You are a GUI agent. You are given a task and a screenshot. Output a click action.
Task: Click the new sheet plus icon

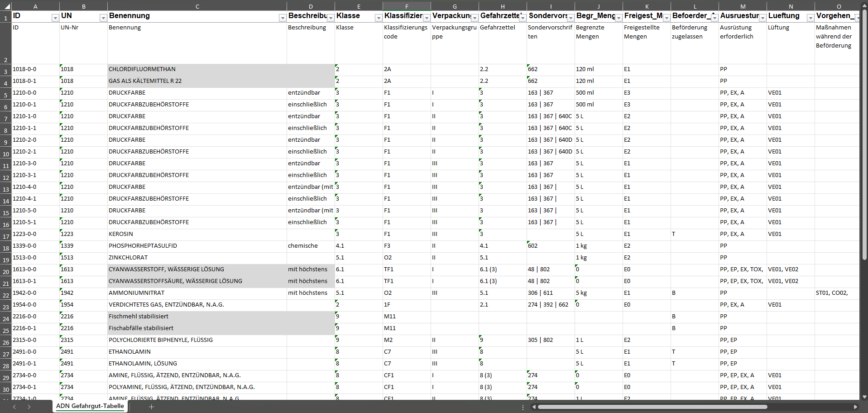(152, 407)
